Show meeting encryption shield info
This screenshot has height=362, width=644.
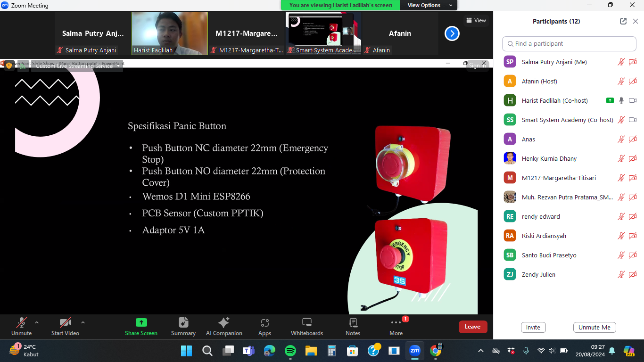coord(8,66)
